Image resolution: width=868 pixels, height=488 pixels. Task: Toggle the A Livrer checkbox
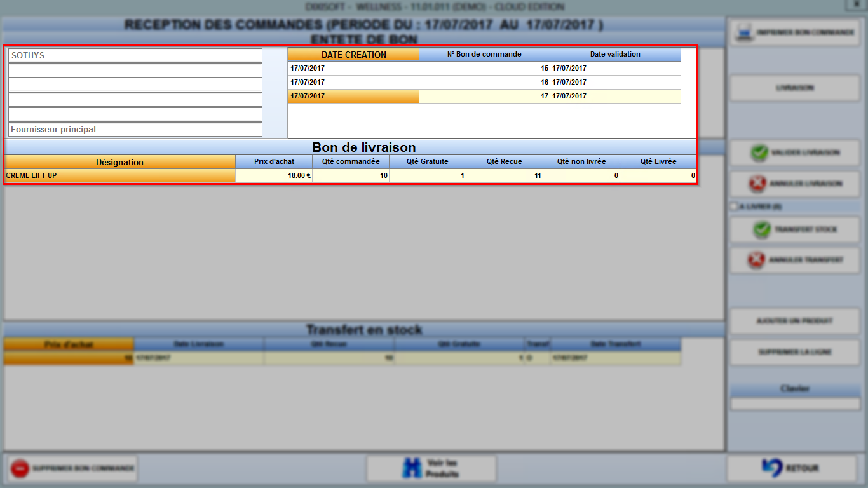(x=734, y=207)
